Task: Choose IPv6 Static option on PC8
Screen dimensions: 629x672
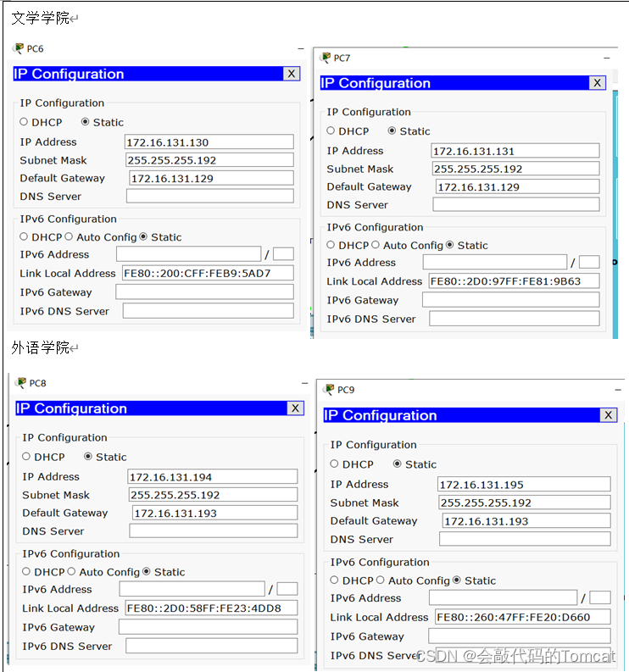Action: tap(147, 571)
